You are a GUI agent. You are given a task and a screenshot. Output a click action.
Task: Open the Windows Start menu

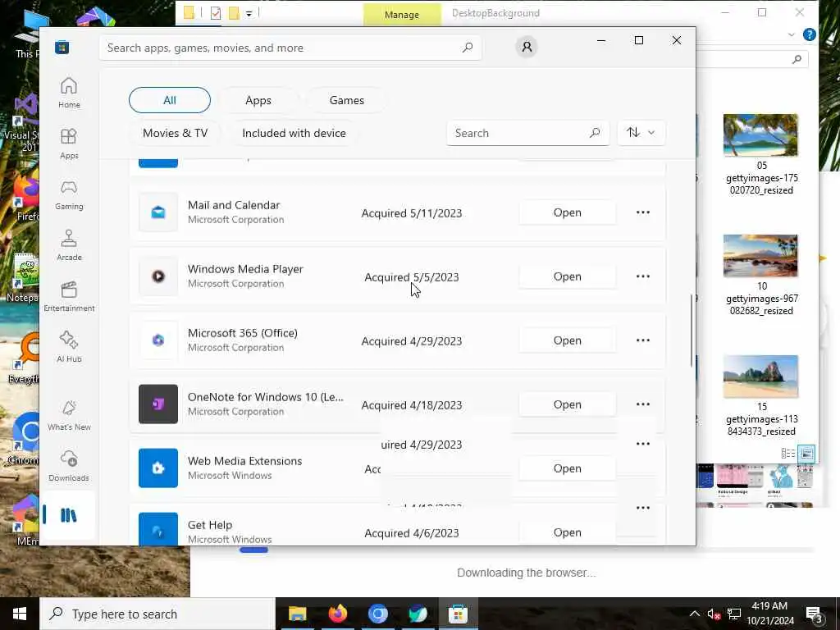tap(20, 614)
